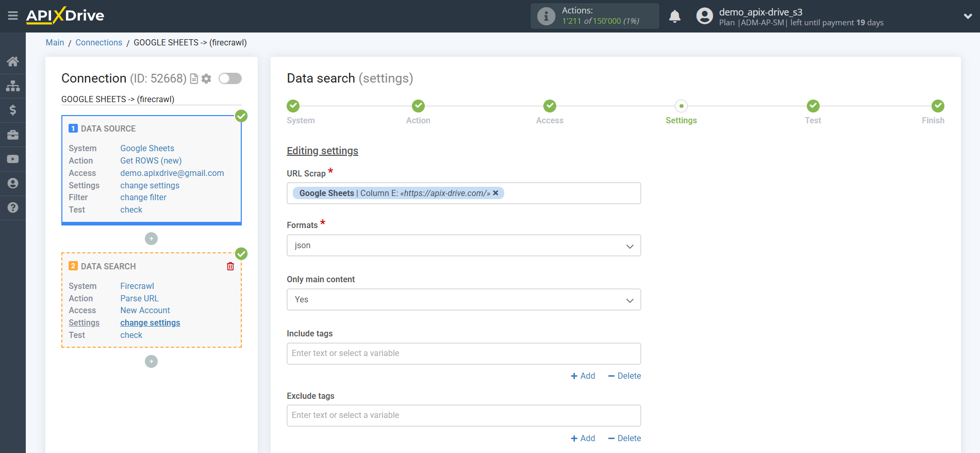Click the Actions info icon
Image resolution: width=980 pixels, height=453 pixels.
tap(546, 16)
